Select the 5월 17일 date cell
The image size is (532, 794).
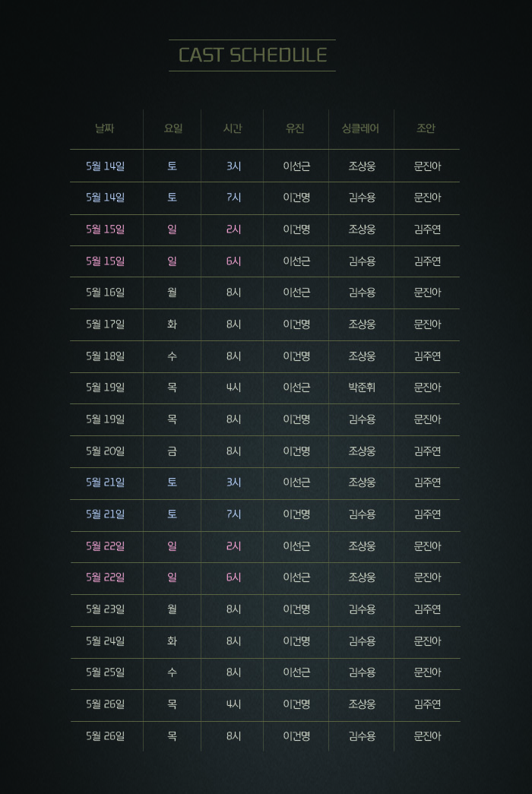pyautogui.click(x=106, y=324)
